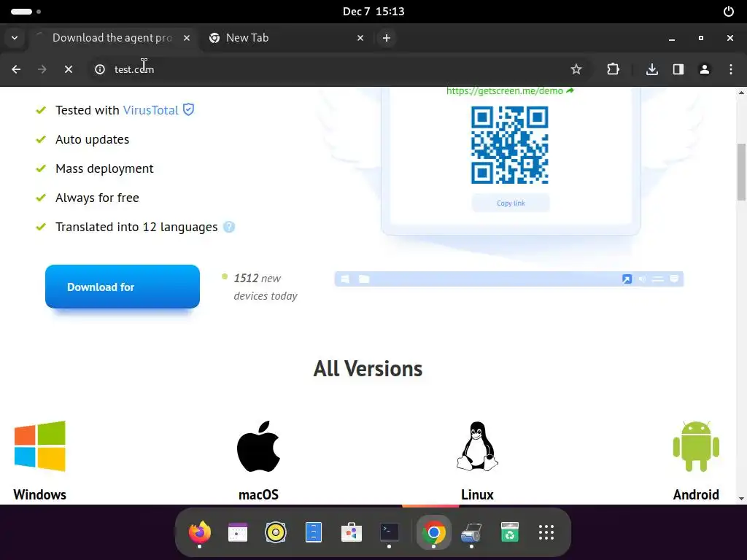
Task: Close the Download the agent tab
Action: (x=187, y=38)
